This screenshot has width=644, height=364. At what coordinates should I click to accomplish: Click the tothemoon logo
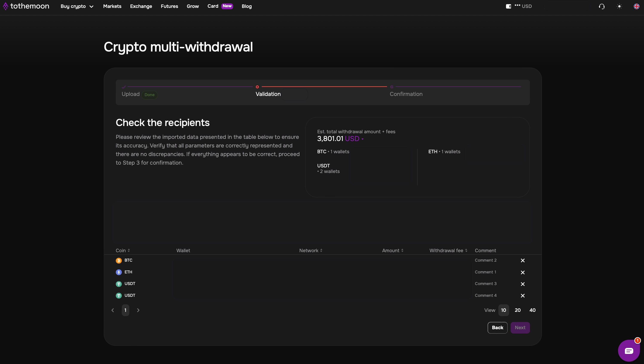point(26,6)
